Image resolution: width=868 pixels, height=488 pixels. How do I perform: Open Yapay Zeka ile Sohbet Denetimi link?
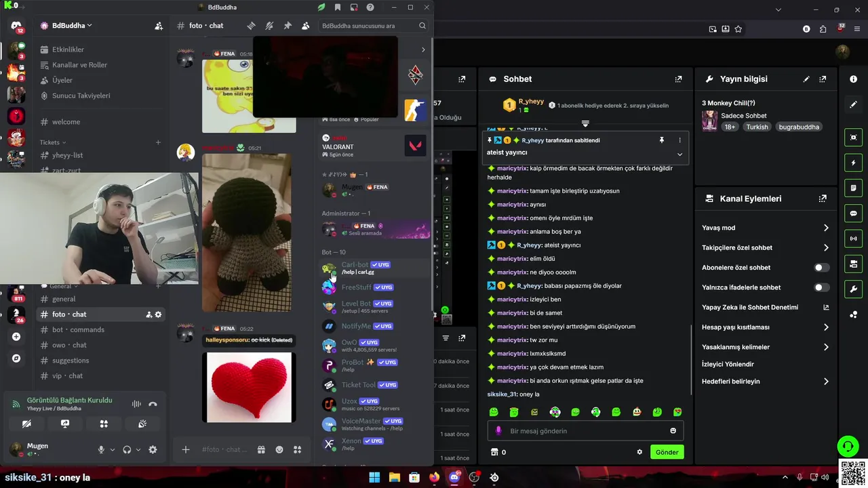(749, 307)
